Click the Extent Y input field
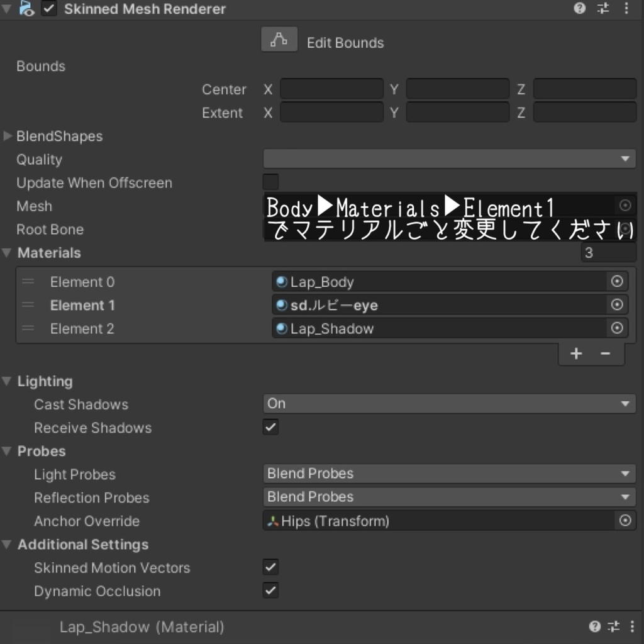644x644 pixels. coord(458,113)
